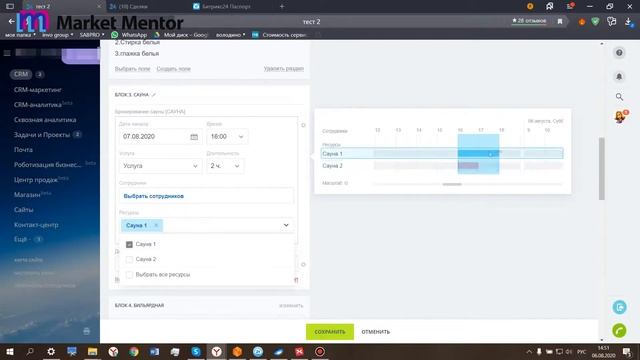640x360 pixels.
Task: Open Почта in sidebar
Action: [23, 150]
